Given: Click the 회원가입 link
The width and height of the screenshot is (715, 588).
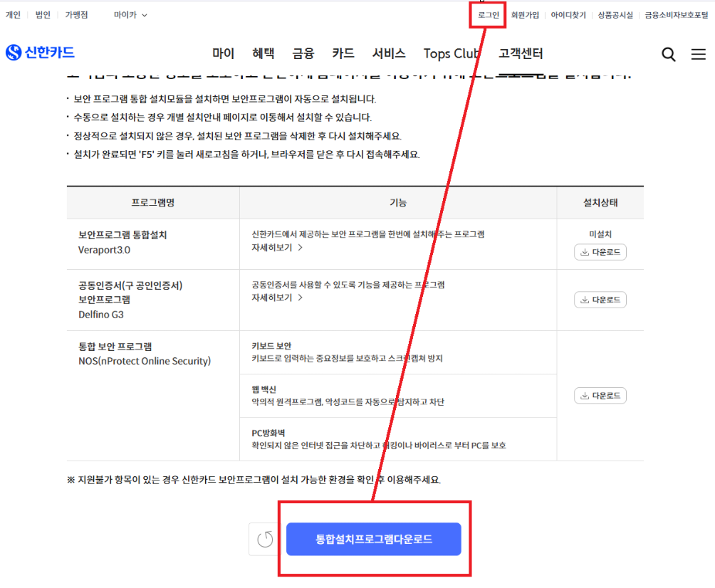Looking at the screenshot, I should 525,15.
